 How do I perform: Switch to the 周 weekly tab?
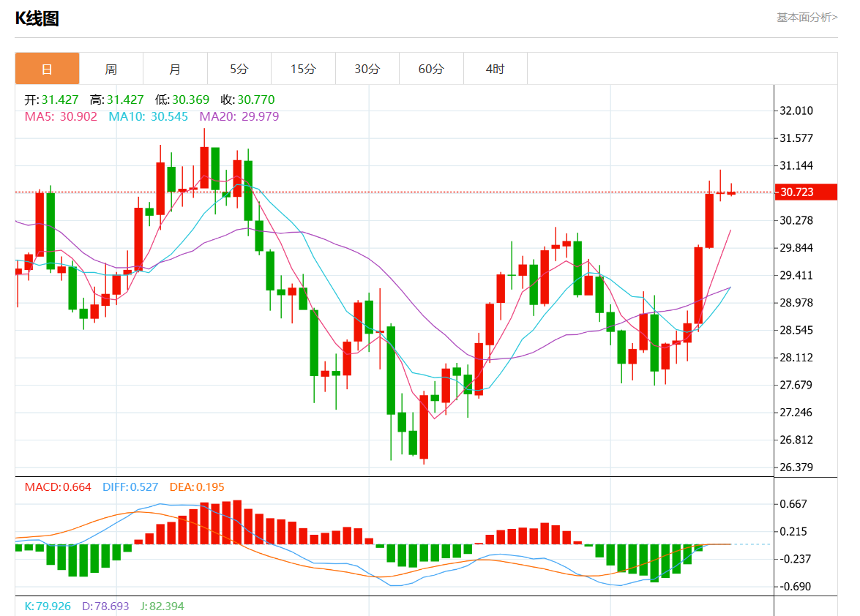coord(111,69)
